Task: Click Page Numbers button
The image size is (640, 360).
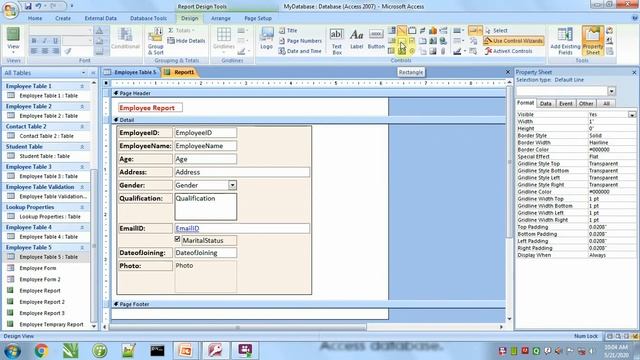Action: pos(301,41)
